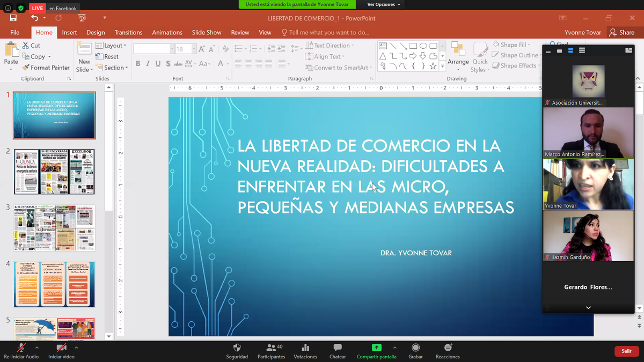Open the Layout dropdown
This screenshot has width=644, height=362.
tap(111, 46)
